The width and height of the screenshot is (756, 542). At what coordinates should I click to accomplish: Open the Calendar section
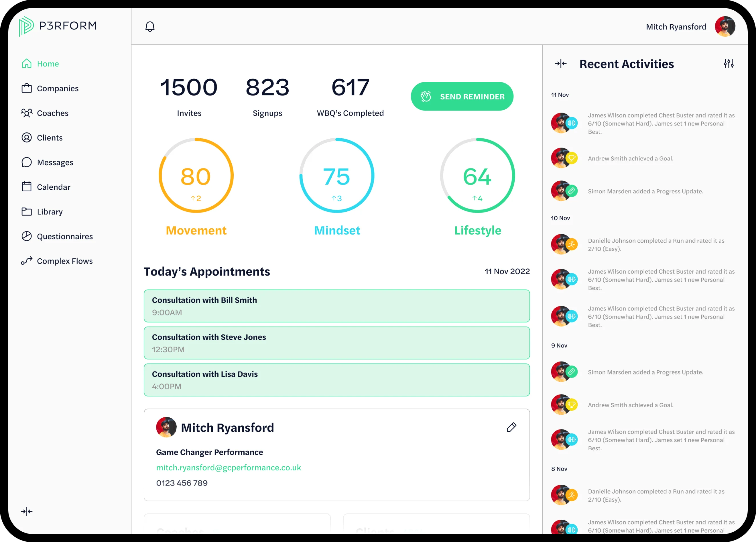point(54,187)
